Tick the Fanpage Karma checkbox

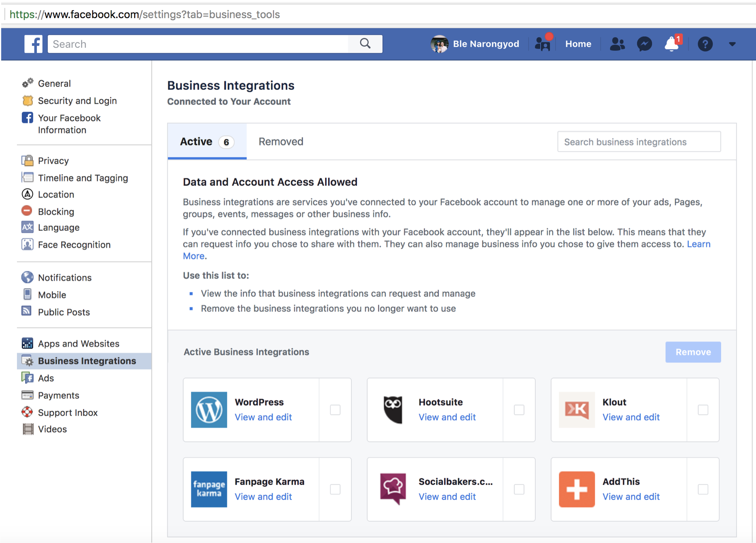tap(335, 489)
